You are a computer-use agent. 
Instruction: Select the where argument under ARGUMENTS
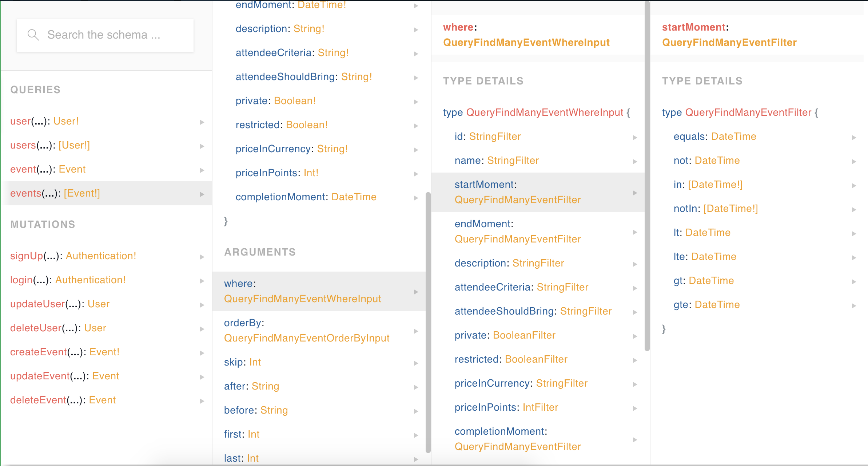click(x=302, y=291)
